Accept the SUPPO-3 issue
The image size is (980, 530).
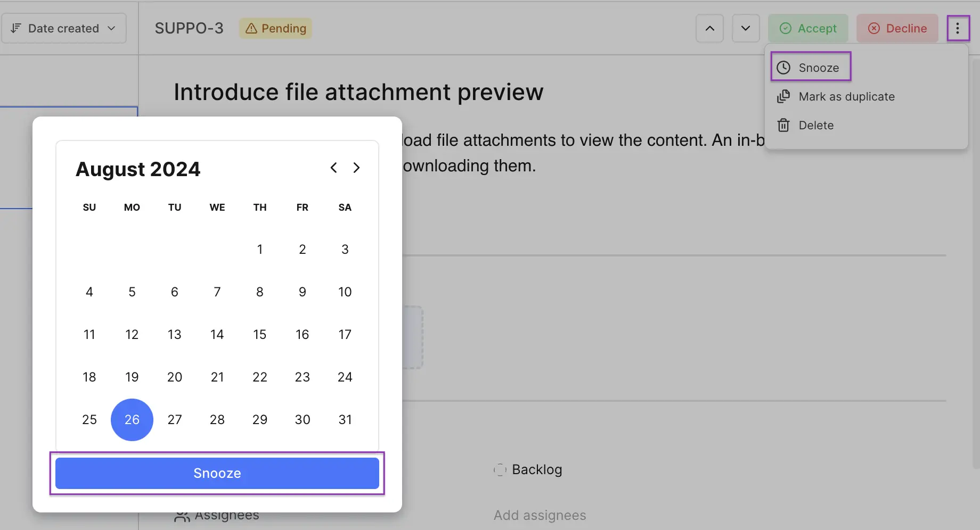click(808, 28)
